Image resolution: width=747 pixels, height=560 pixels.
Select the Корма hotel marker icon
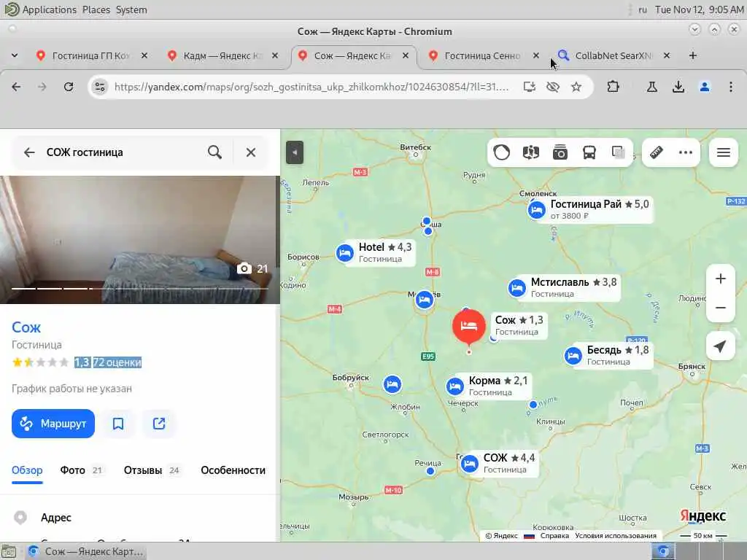pos(454,386)
